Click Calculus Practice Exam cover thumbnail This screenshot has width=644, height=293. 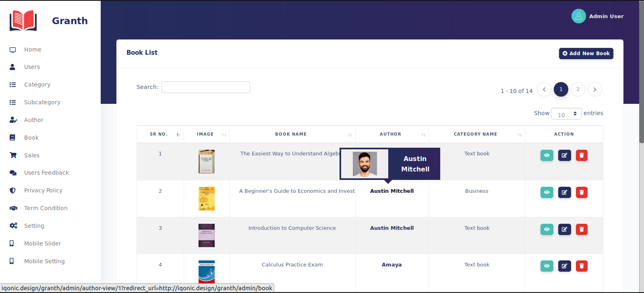(x=207, y=272)
